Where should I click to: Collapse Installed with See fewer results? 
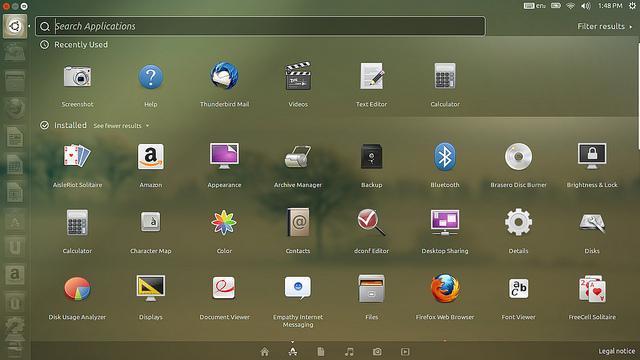click(121, 126)
